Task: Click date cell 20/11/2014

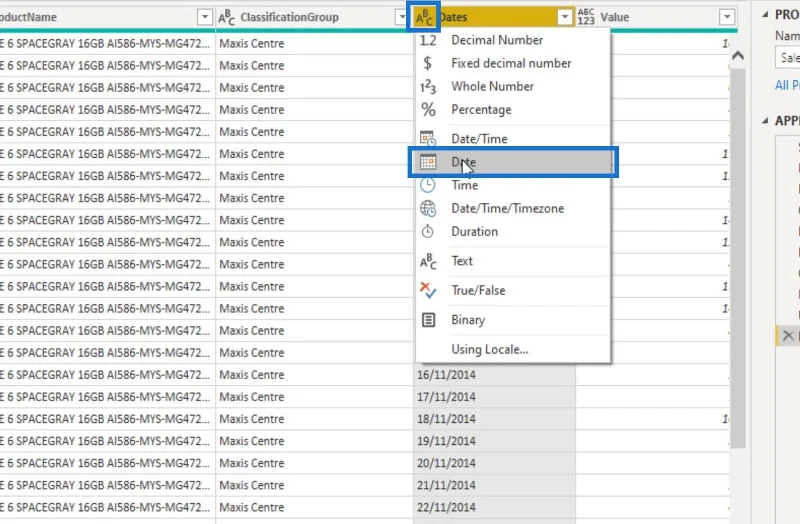Action: [494, 463]
